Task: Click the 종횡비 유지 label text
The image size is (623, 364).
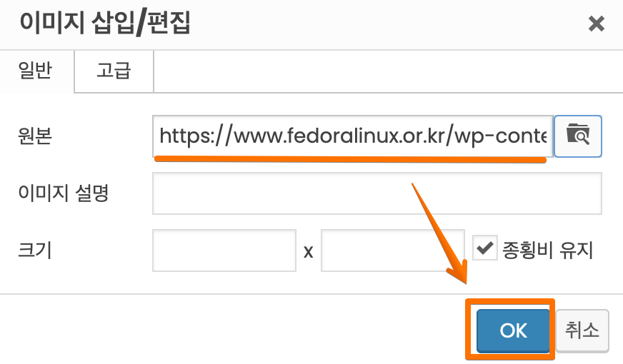Action: pyautogui.click(x=547, y=250)
